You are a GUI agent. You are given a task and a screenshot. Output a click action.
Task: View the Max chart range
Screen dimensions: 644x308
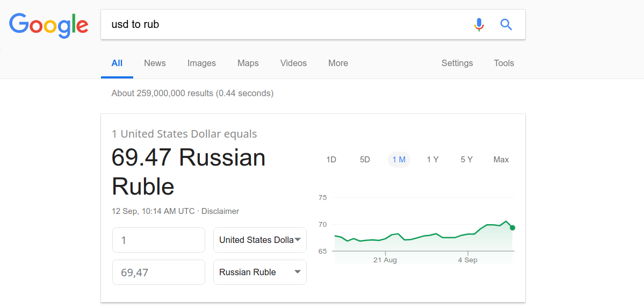tap(501, 160)
